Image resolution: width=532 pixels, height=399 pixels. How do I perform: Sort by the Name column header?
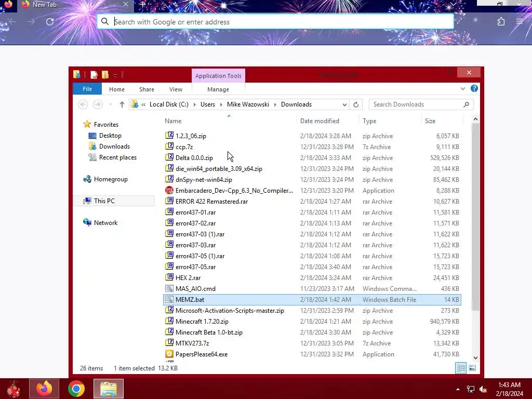tap(229, 121)
